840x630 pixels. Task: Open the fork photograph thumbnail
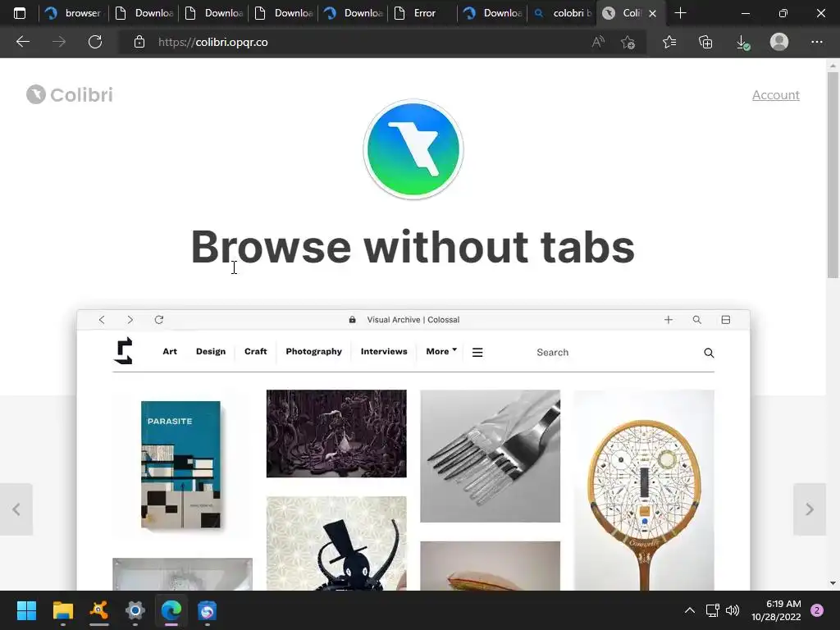[x=491, y=456]
